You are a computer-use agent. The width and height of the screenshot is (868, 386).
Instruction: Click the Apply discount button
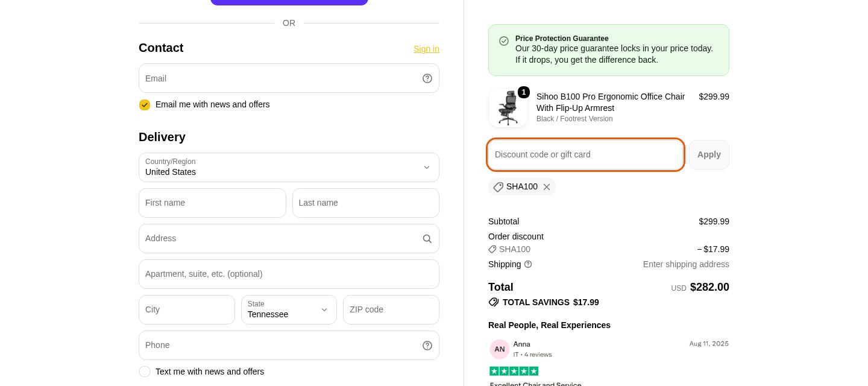(709, 154)
